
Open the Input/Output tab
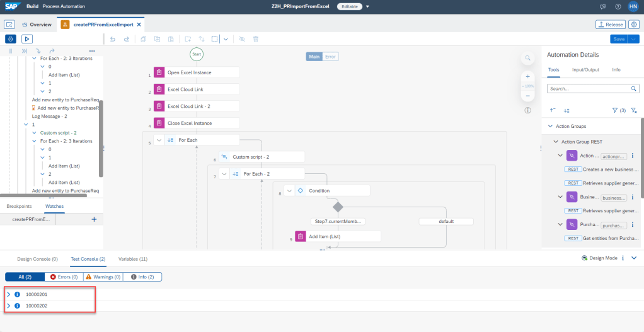(585, 70)
